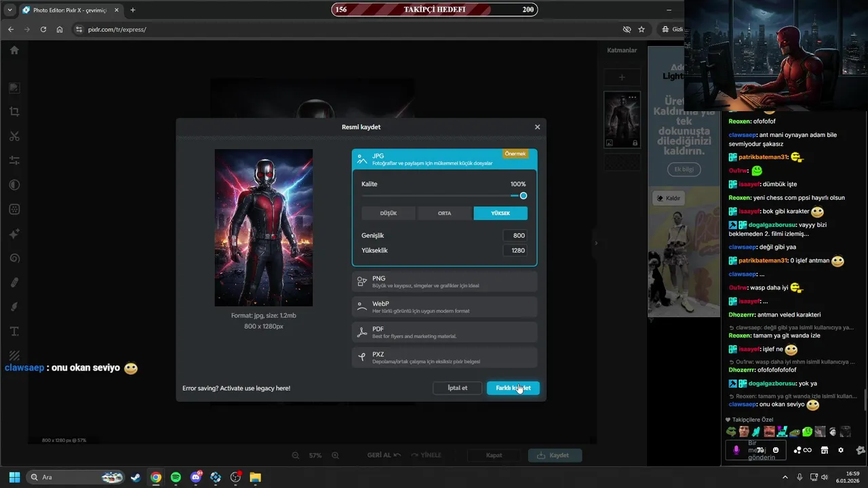
Task: Click the Ek bilgi ad button
Action: pyautogui.click(x=684, y=169)
